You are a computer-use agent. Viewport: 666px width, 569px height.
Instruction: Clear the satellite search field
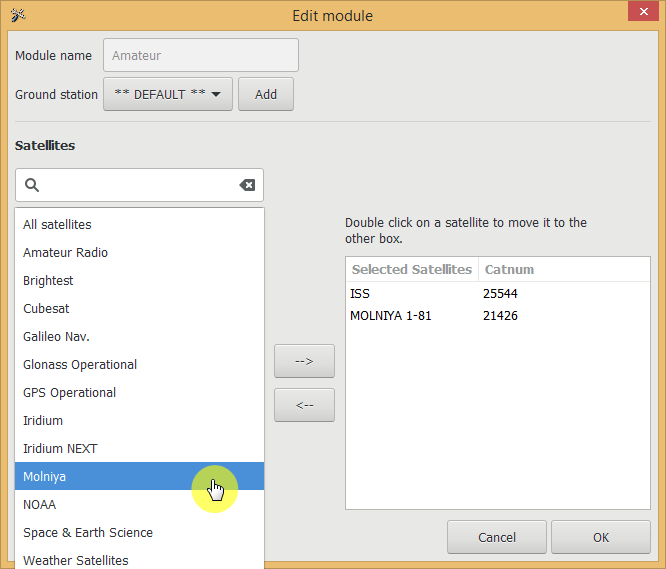click(247, 185)
